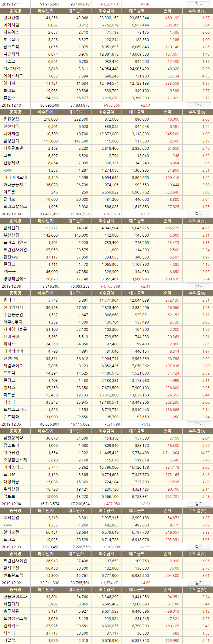Select the 부산산업 stock name
The width and height of the screenshot is (213, 644).
click(11, 235)
